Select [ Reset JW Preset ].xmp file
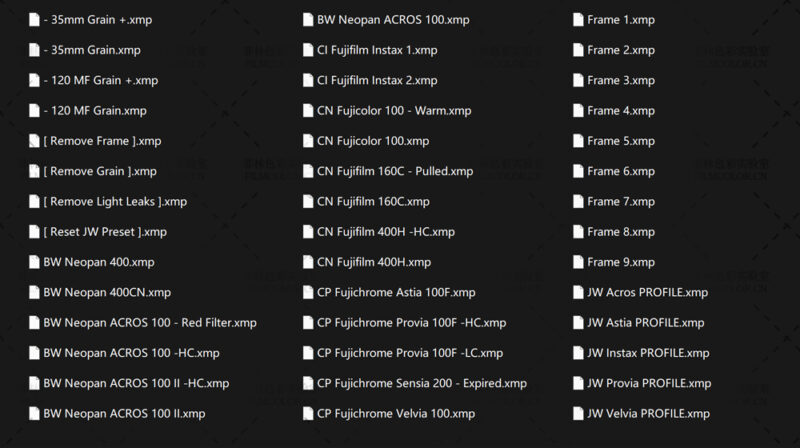Viewport: 800px width, 448px height. (105, 232)
